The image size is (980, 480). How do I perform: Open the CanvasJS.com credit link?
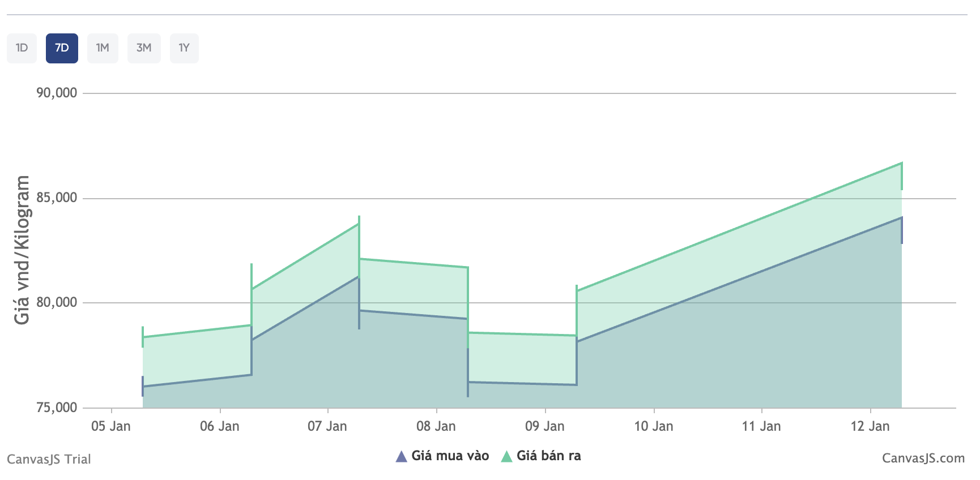point(923,458)
